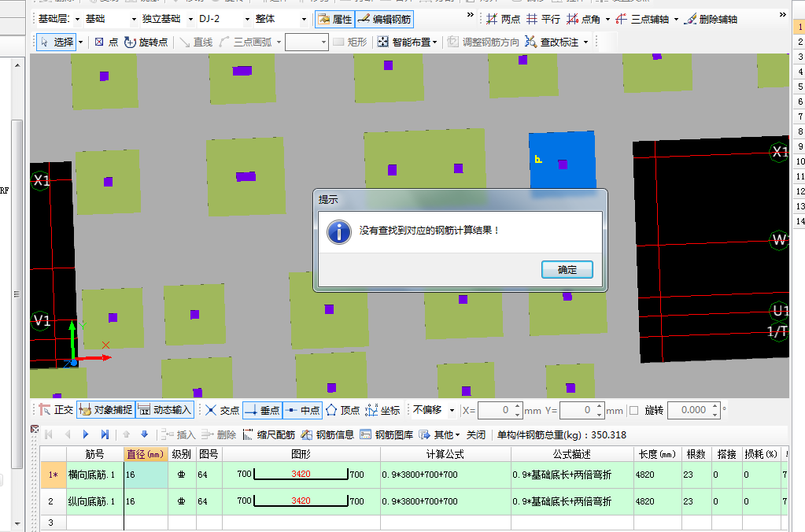The width and height of the screenshot is (805, 532).
Task: Click the 删除辅轴 tool
Action: (x=711, y=20)
